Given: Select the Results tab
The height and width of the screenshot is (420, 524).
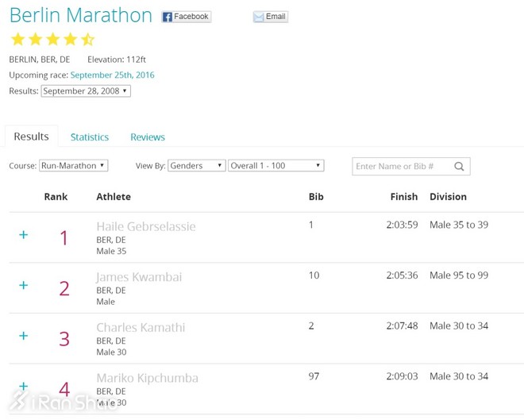Looking at the screenshot, I should [x=32, y=137].
